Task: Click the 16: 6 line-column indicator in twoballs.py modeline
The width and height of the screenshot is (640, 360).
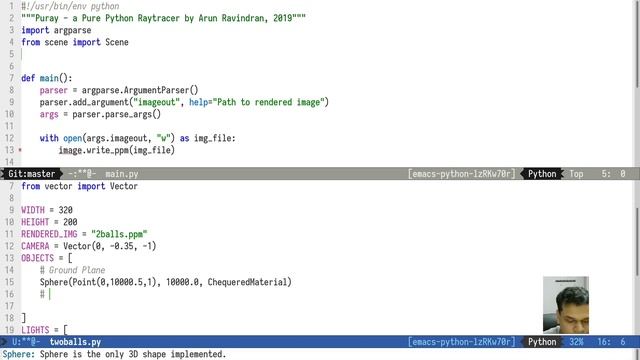Action: pos(611,342)
